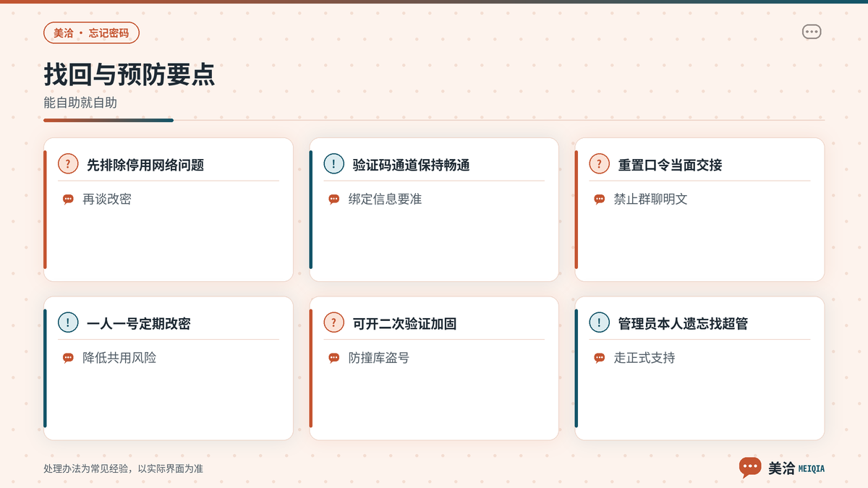868x488 pixels.
Task: Click the text 绑定信息要准
Action: click(385, 200)
